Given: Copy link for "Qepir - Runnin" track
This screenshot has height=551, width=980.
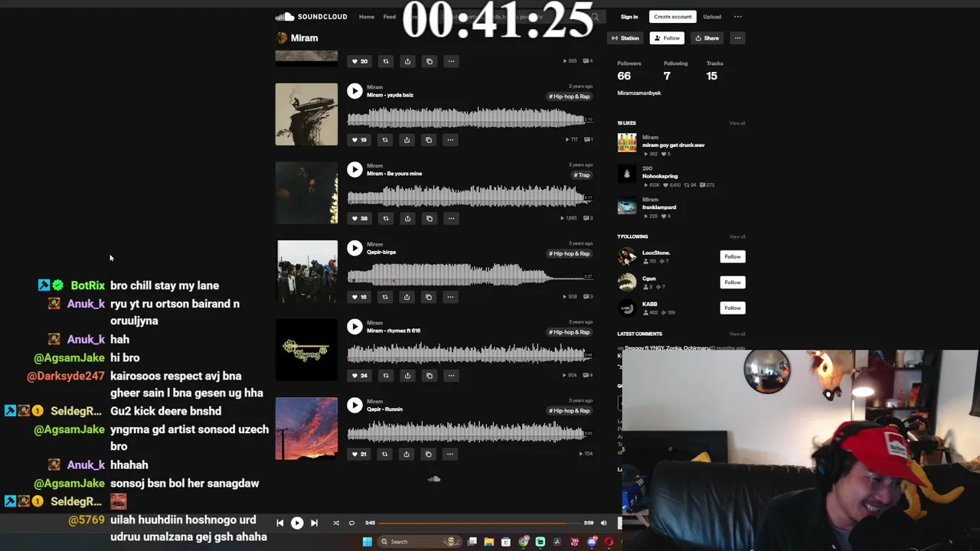Looking at the screenshot, I should [429, 454].
